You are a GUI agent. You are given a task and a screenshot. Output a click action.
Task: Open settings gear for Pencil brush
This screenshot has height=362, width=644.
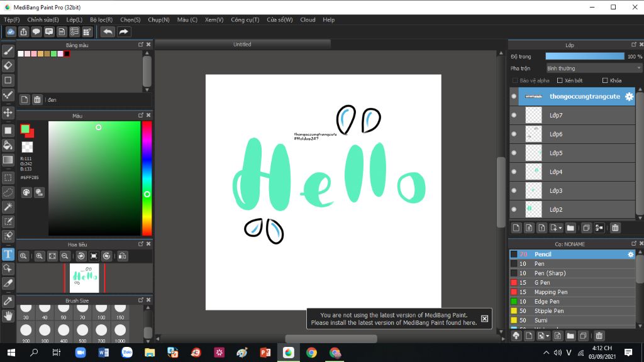point(630,255)
